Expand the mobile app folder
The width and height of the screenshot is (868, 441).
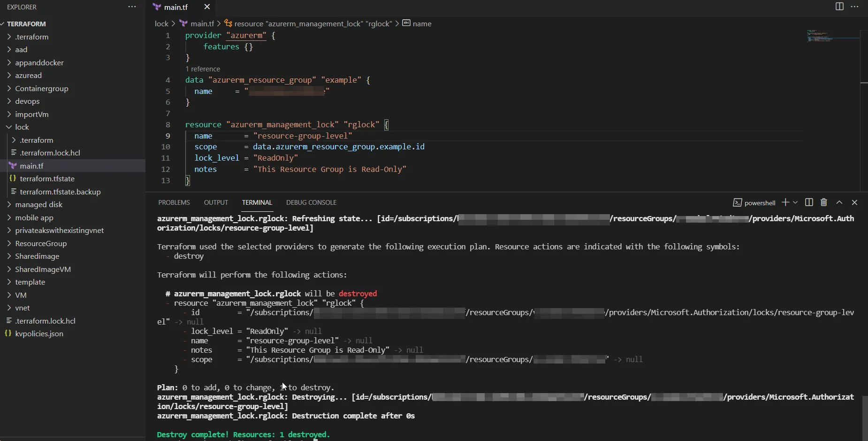click(x=34, y=217)
